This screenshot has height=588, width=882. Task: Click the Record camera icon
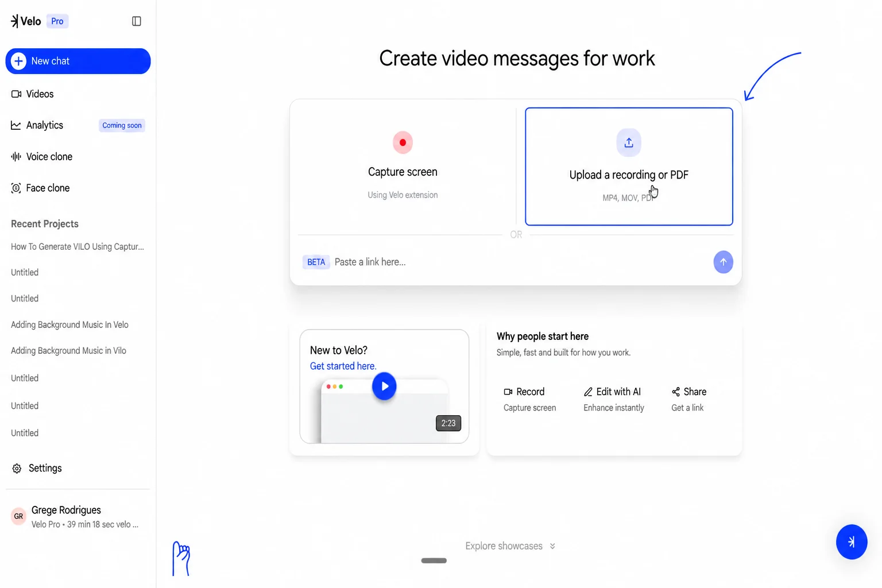(508, 392)
